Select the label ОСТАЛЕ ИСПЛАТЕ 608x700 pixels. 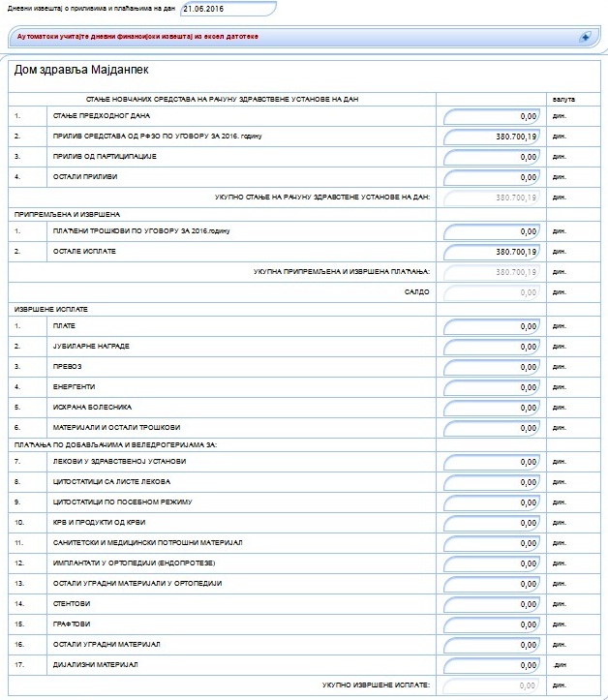[84, 252]
